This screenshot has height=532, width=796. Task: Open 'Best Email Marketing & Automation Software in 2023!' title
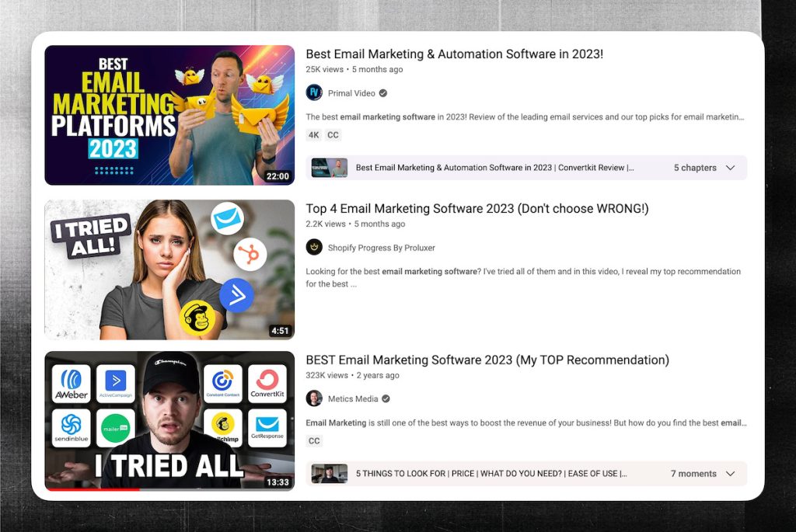pyautogui.click(x=454, y=54)
